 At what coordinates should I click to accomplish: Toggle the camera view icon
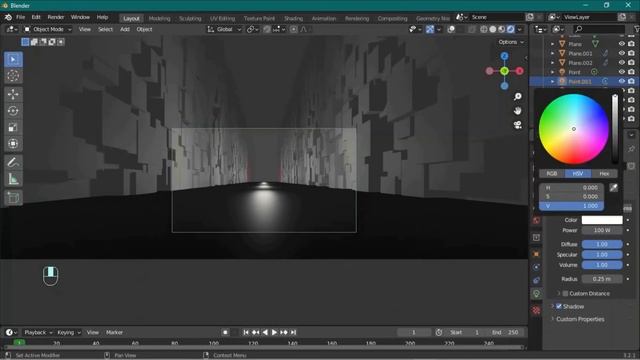tap(518, 125)
